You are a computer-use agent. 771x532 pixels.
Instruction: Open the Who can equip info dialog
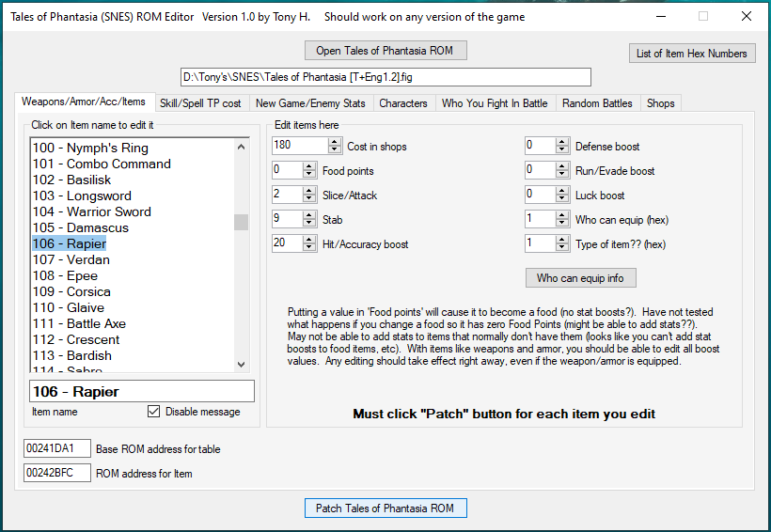580,278
